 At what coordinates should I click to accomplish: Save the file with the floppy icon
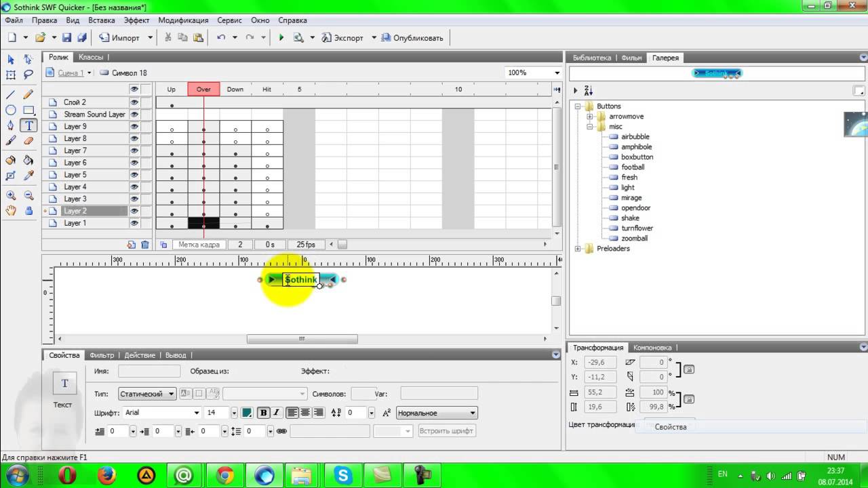(66, 38)
